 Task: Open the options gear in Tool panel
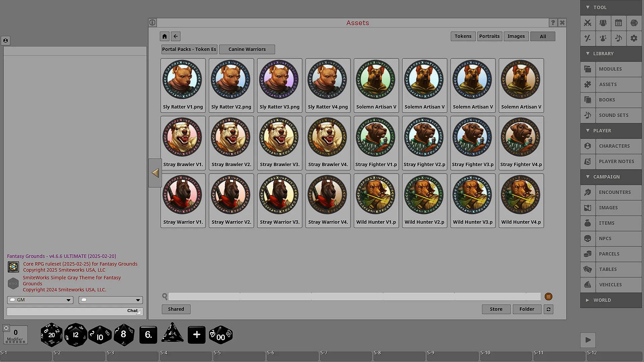pos(634,38)
